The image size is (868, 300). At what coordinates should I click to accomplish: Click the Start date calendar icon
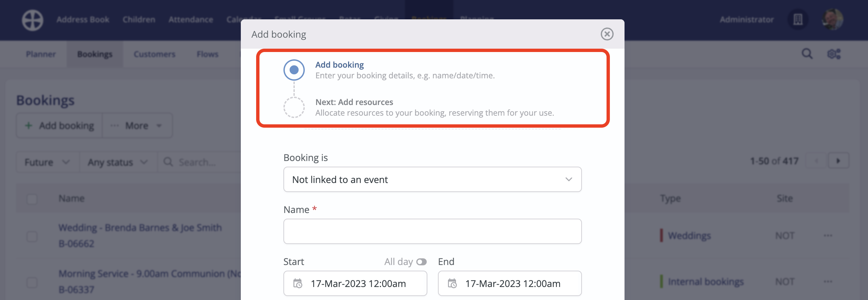tap(298, 283)
